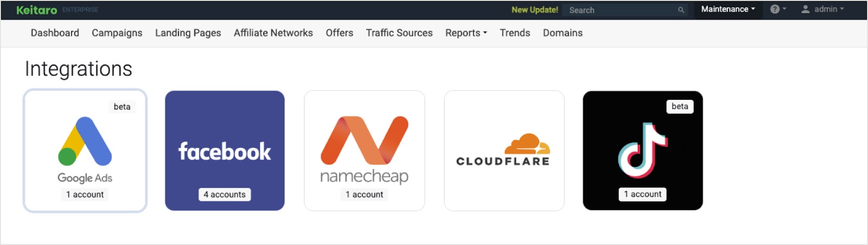
Task: Click the New Update! link
Action: [x=534, y=10]
